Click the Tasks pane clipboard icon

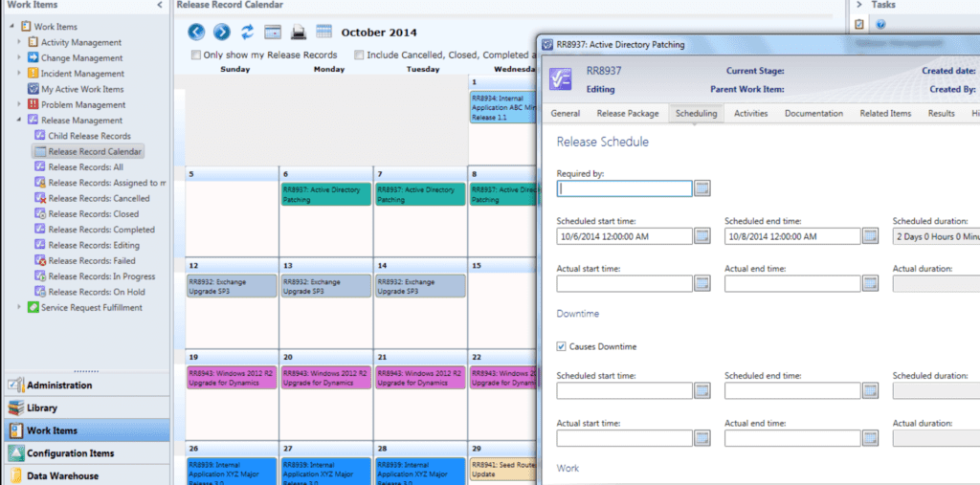(x=859, y=24)
